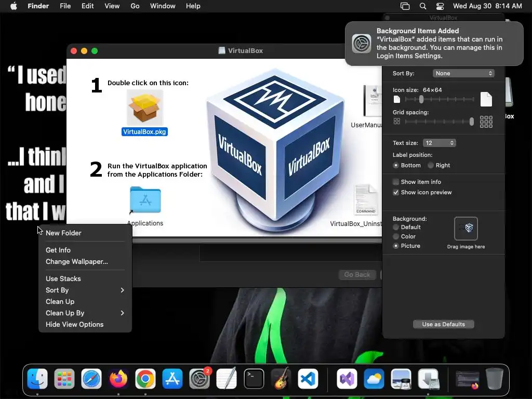Open the Help menu

193,6
